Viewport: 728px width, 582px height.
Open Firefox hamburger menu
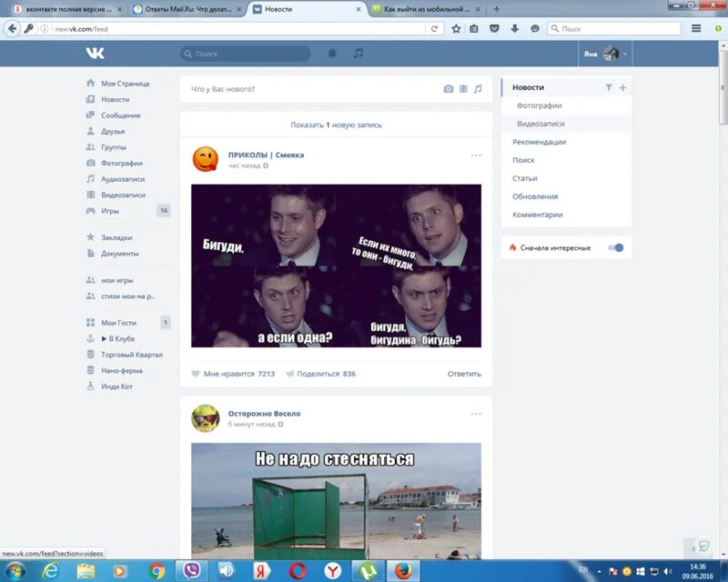(696, 29)
